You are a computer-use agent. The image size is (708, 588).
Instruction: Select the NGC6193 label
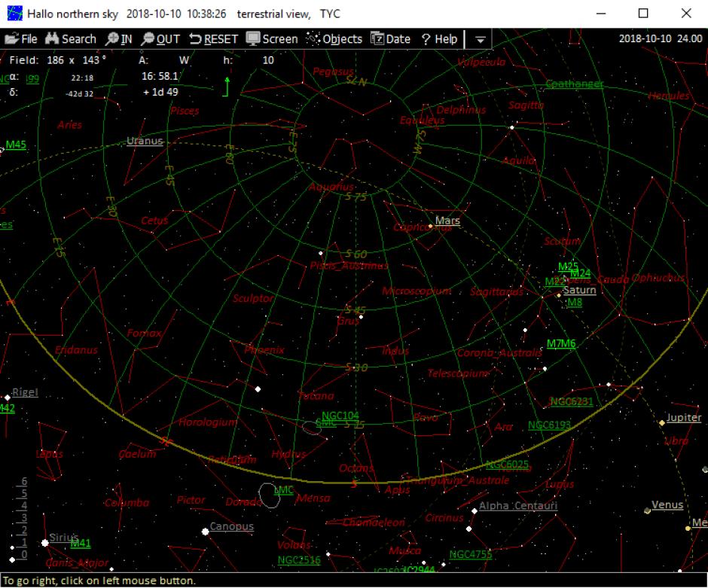click(x=549, y=425)
